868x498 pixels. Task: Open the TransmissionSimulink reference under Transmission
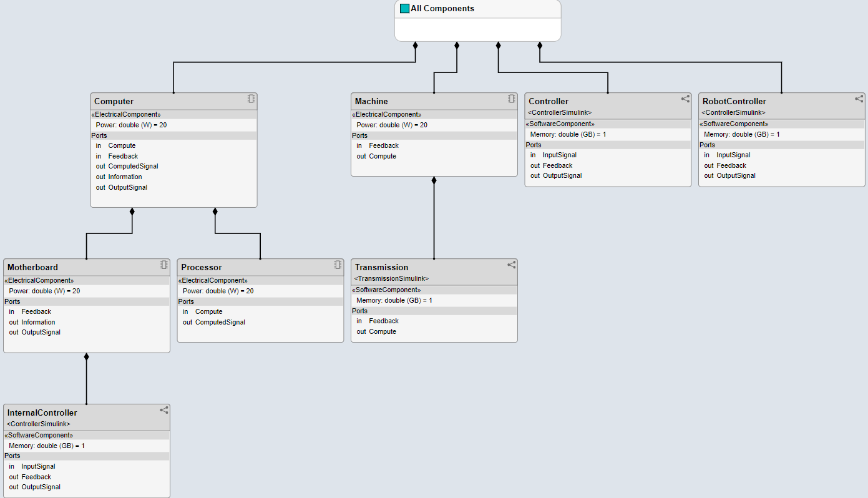[x=391, y=278]
